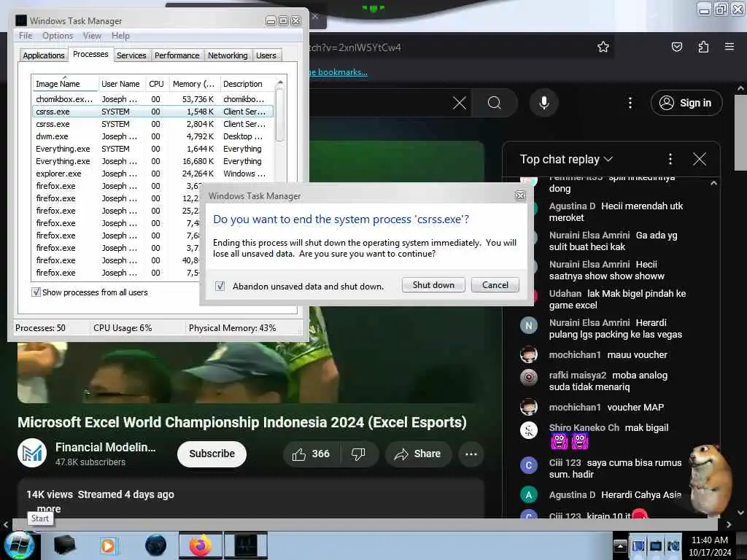Open the dark globe taskbar icon

tap(155, 545)
